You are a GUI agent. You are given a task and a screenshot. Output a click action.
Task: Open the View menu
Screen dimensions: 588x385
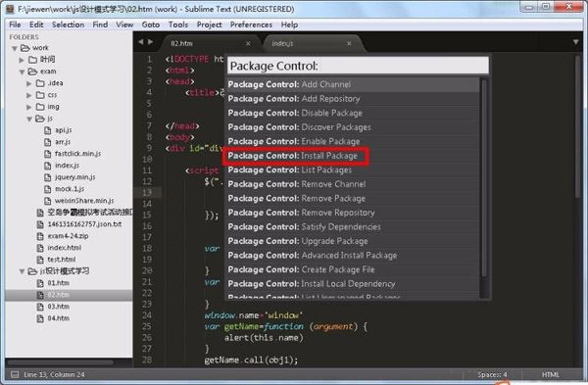pyautogui.click(x=124, y=24)
